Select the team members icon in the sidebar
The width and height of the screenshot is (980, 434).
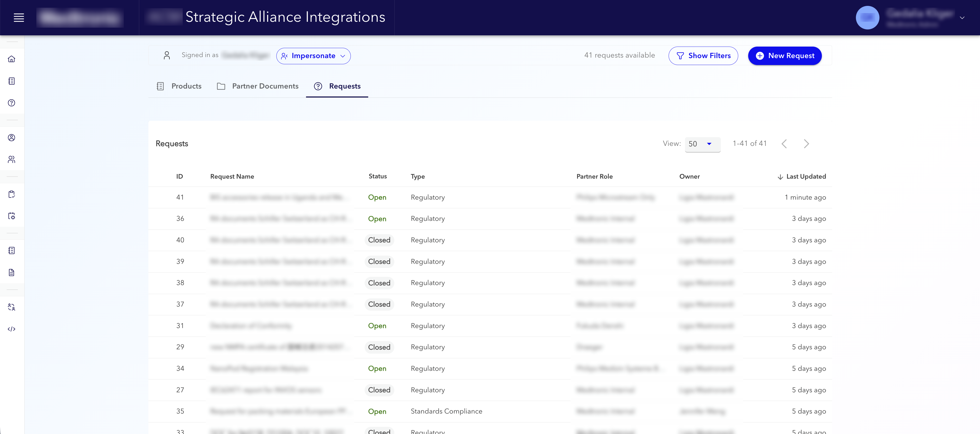click(12, 159)
